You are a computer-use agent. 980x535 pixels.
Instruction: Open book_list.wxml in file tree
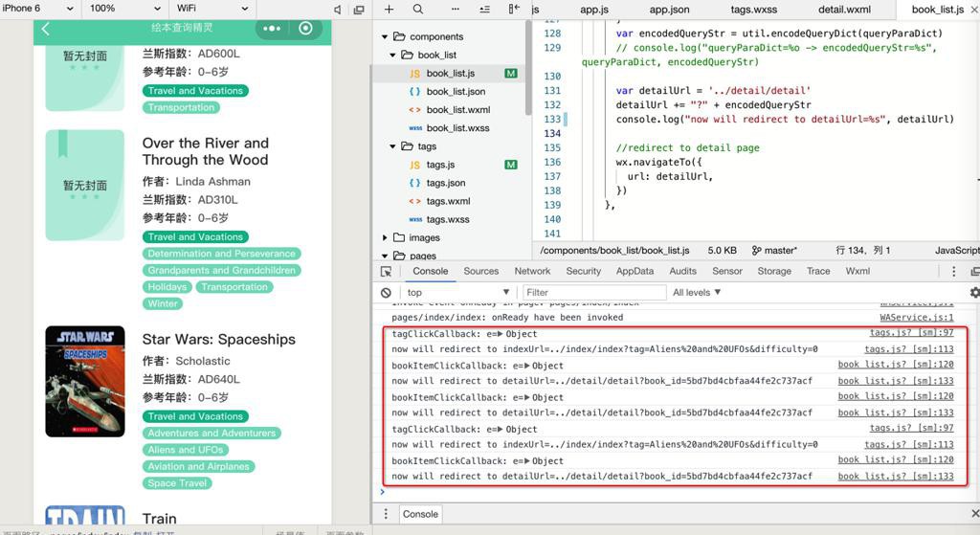[458, 109]
